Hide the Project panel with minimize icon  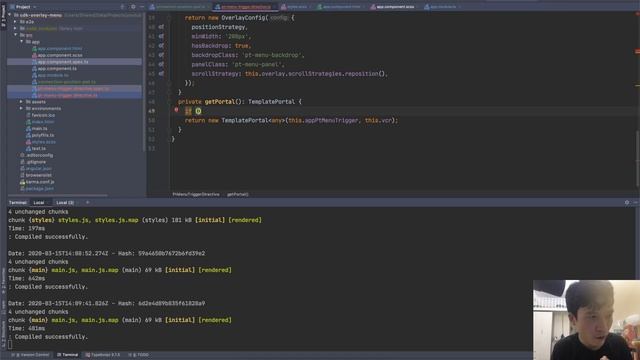click(141, 7)
